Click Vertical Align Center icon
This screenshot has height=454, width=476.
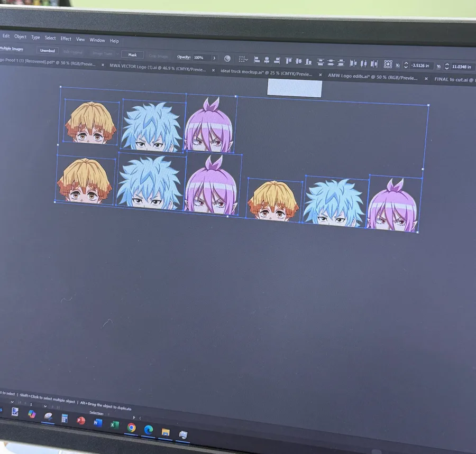(x=299, y=61)
